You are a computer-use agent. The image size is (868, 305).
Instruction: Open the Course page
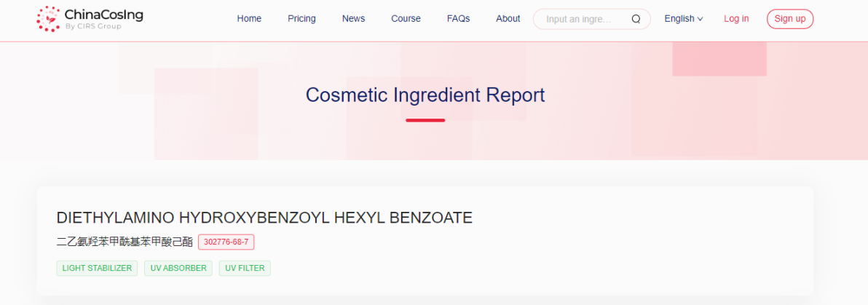tap(406, 19)
